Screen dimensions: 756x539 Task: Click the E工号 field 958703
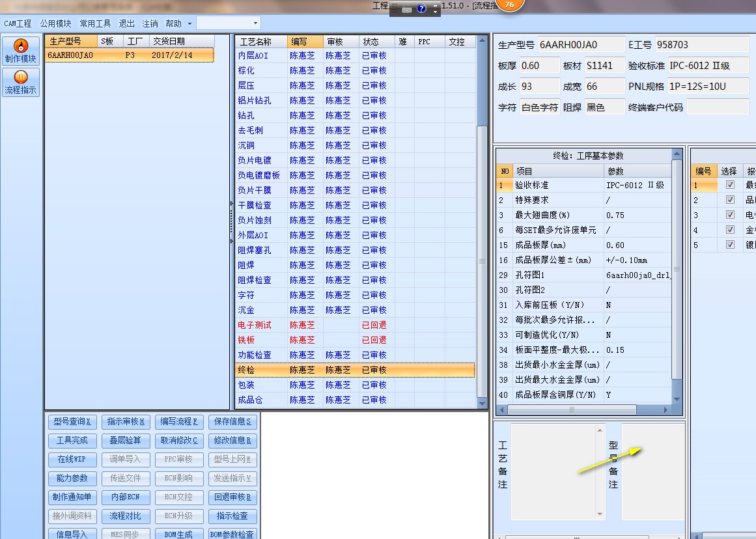pos(701,45)
